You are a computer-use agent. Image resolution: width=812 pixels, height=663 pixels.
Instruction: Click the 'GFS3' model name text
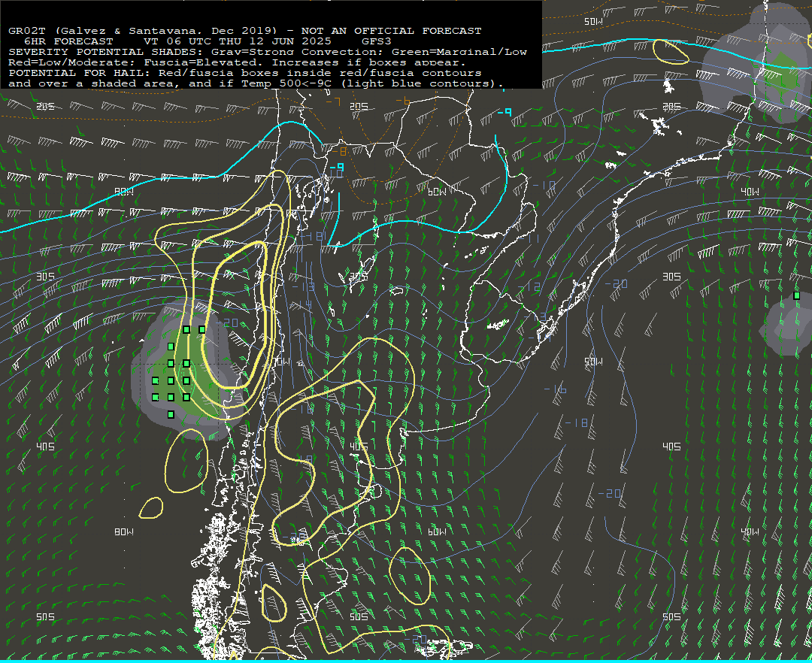pyautogui.click(x=377, y=41)
